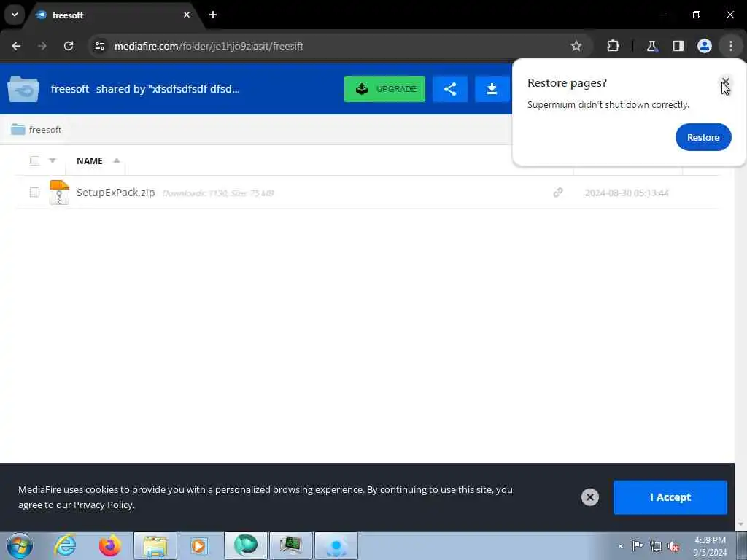
Task: Click the browser back arrow
Action: tap(16, 46)
